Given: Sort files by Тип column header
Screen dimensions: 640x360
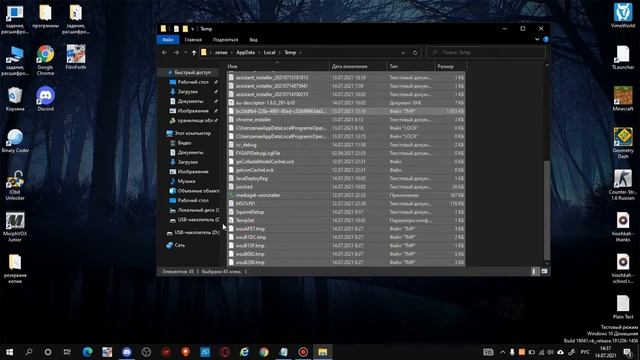Looking at the screenshot, I should click(411, 66).
